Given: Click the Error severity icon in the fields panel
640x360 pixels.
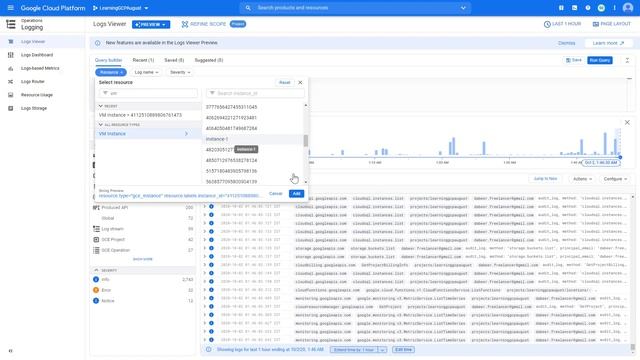Looking at the screenshot, I should click(x=96, y=290).
